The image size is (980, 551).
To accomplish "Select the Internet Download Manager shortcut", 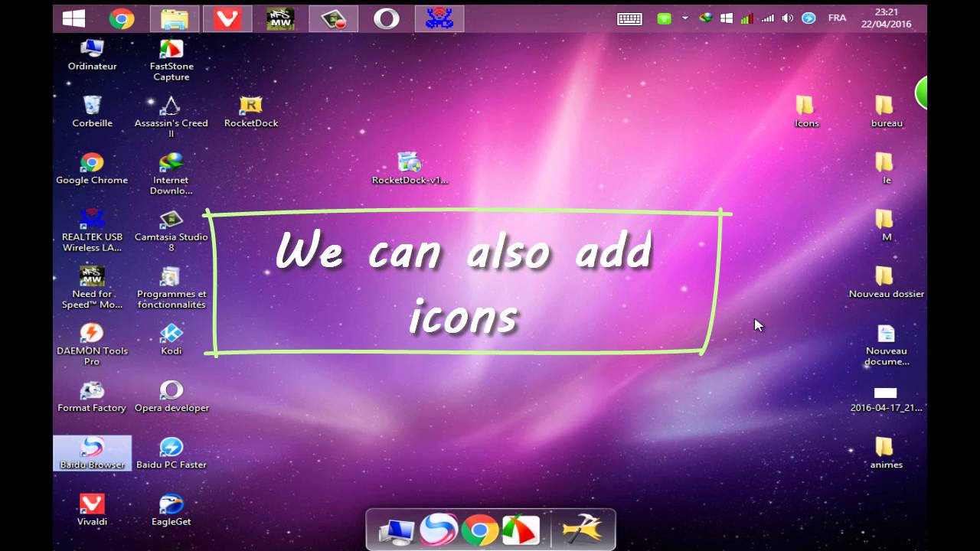I will [x=171, y=174].
